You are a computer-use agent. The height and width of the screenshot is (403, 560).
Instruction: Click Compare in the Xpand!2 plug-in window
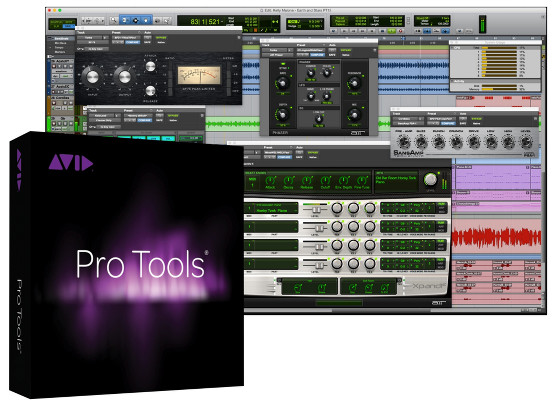284,157
